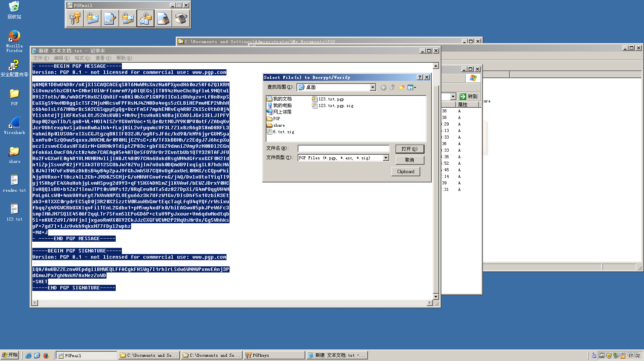Open the PGP folder on the desktop

click(x=14, y=97)
